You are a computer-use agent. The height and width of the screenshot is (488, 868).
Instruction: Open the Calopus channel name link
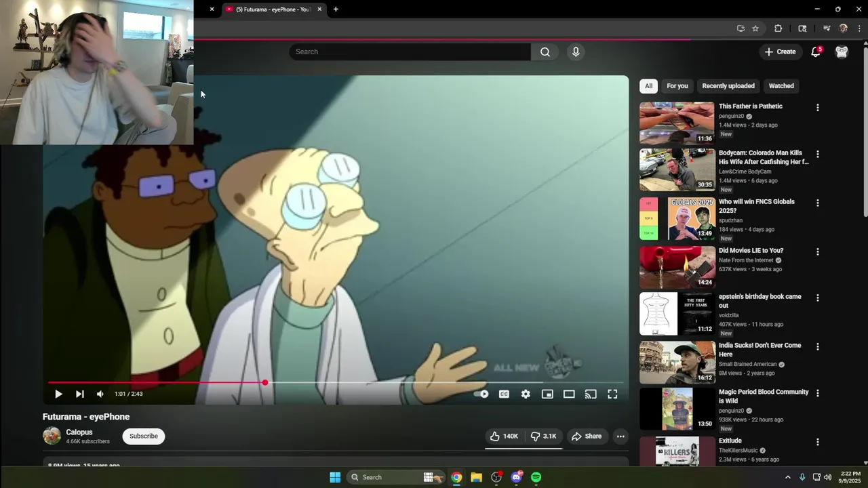click(79, 432)
